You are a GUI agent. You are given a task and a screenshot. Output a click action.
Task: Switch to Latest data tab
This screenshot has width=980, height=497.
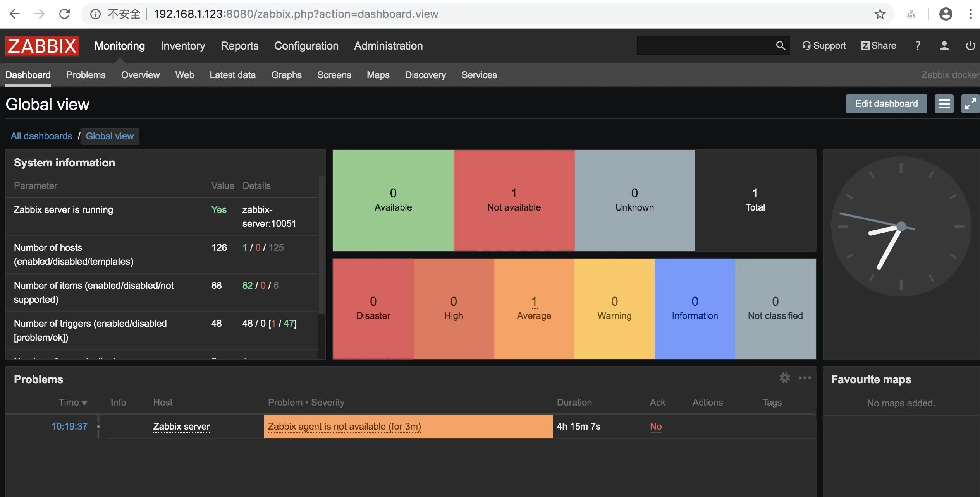(232, 75)
